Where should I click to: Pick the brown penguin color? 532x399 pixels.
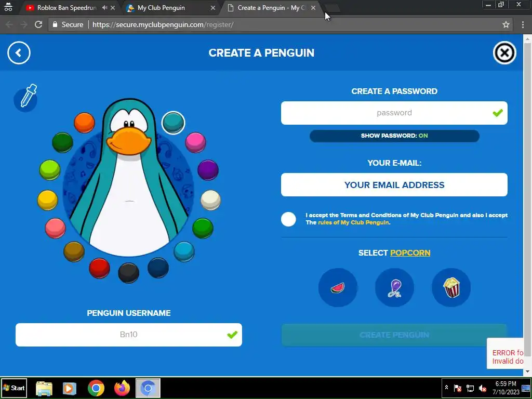[x=74, y=251]
